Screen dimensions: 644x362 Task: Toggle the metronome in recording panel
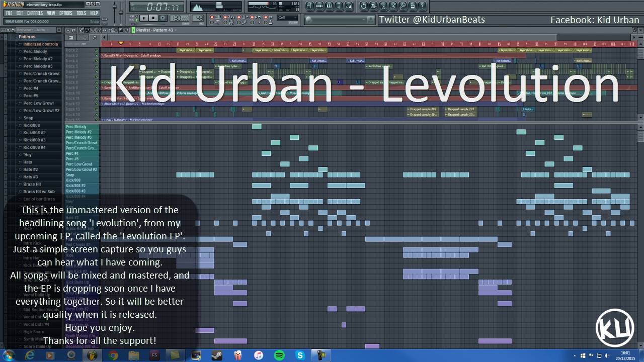point(215,22)
